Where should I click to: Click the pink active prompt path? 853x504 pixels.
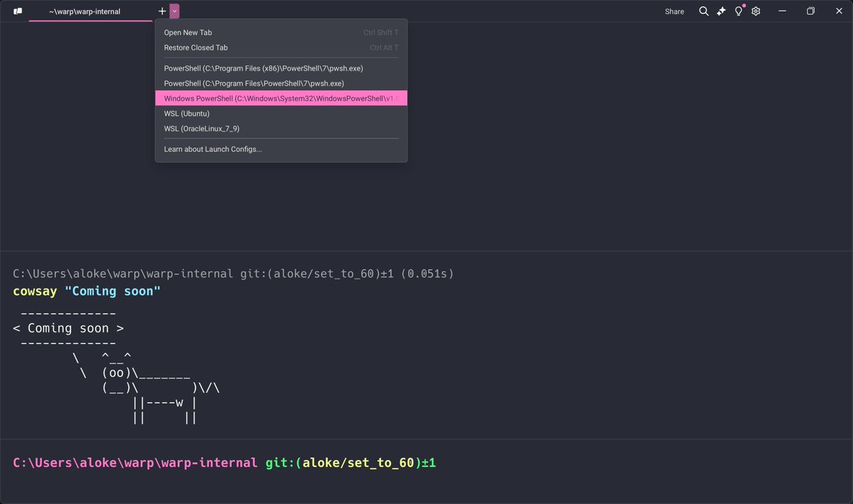point(135,463)
